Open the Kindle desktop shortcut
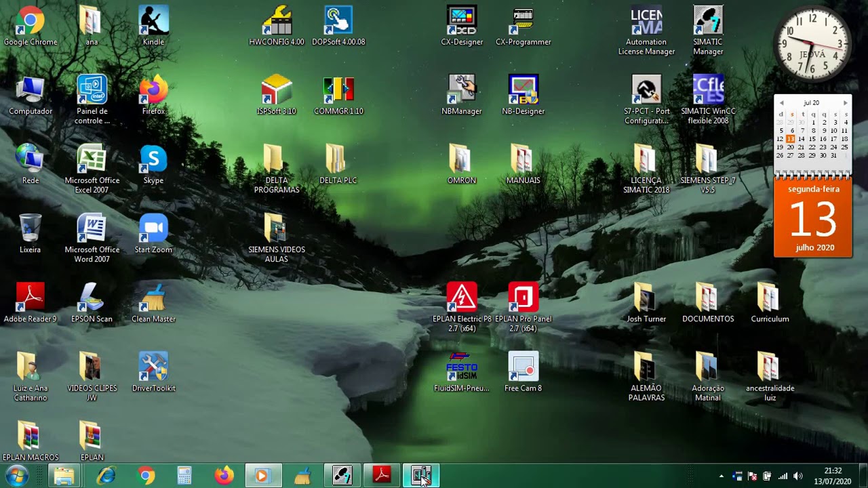Screen dimensions: 868x488 coord(153,26)
